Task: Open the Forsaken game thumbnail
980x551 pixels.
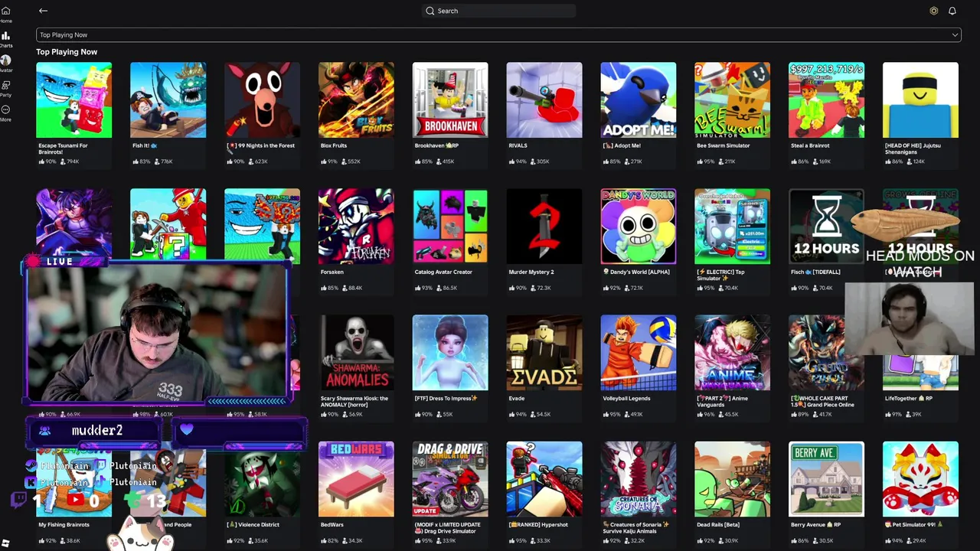Action: click(x=356, y=226)
